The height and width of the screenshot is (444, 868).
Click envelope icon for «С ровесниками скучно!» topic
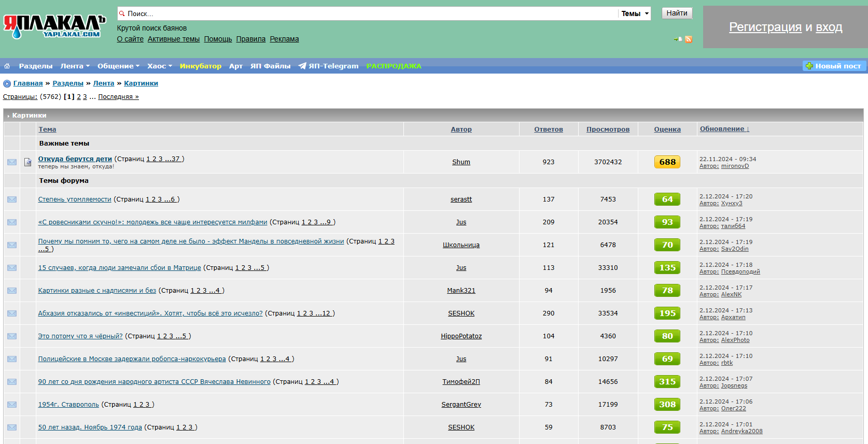pos(12,222)
